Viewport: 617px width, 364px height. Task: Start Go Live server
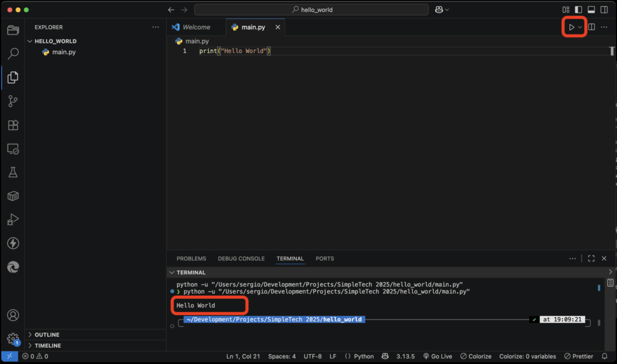coord(437,356)
